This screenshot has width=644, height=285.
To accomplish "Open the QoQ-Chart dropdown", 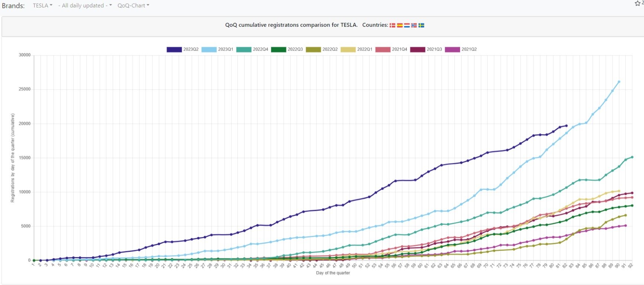I will point(133,6).
